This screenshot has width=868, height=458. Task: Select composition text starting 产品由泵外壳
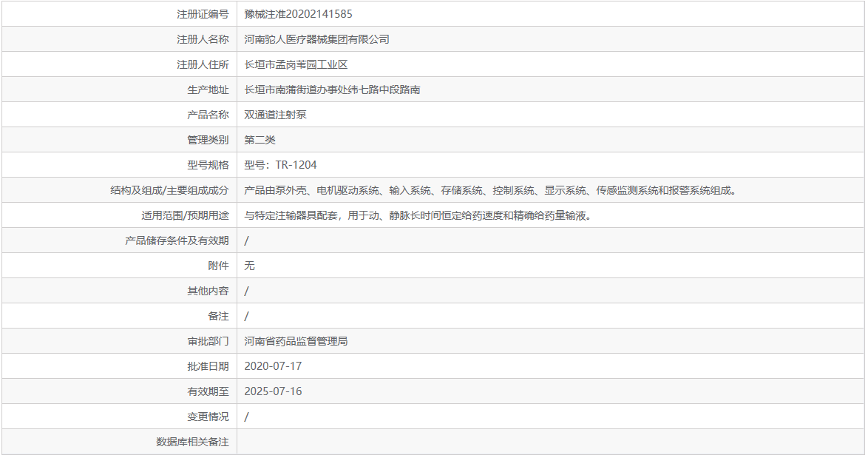click(492, 190)
